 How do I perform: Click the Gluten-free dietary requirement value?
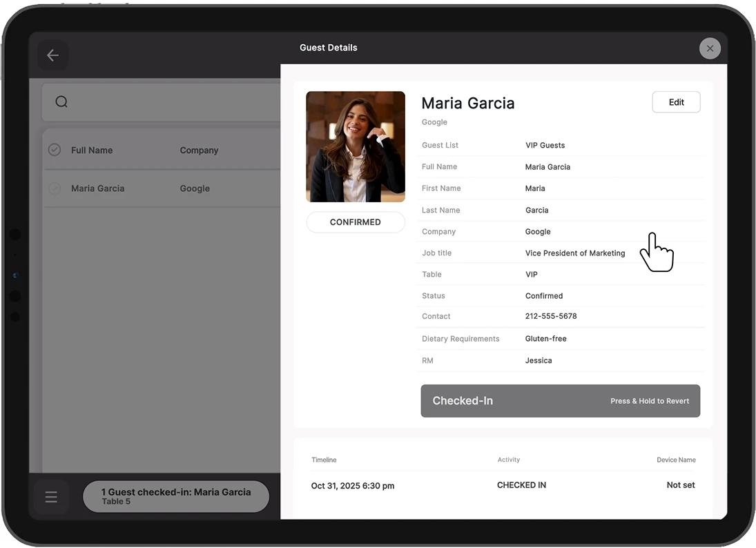coord(545,339)
